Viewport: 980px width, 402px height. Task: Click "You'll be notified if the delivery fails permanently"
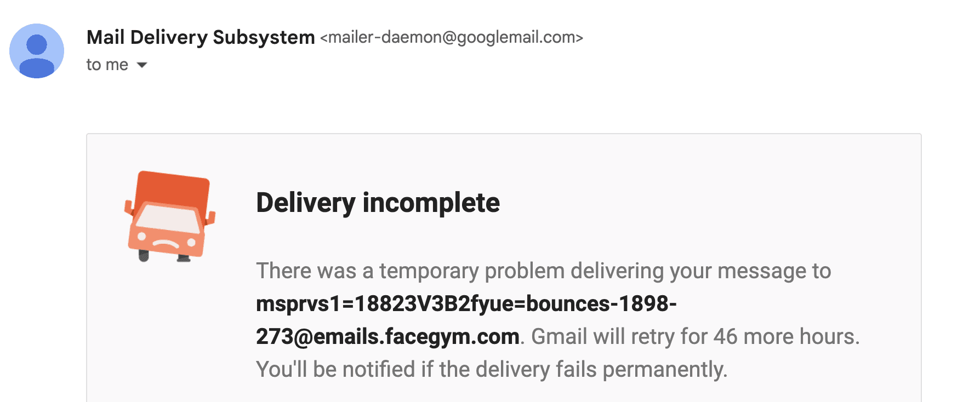[x=491, y=369]
